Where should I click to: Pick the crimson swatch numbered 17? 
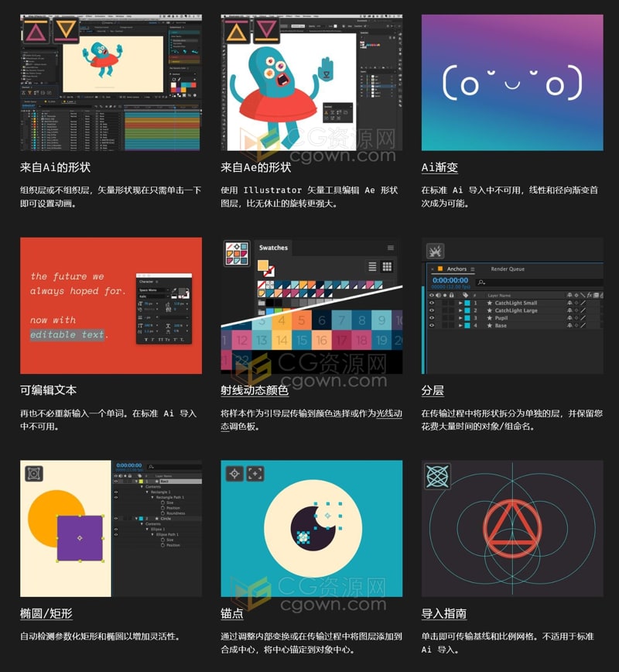pos(342,341)
